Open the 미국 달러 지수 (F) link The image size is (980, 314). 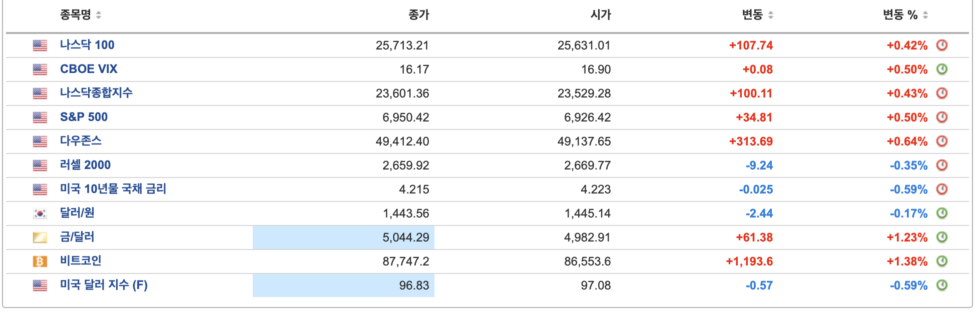tap(104, 285)
